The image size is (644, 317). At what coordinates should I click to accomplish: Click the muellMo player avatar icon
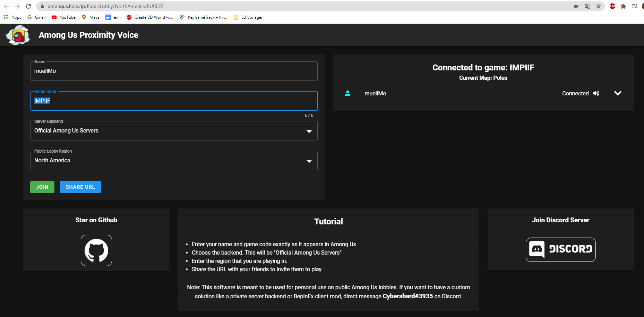click(347, 93)
